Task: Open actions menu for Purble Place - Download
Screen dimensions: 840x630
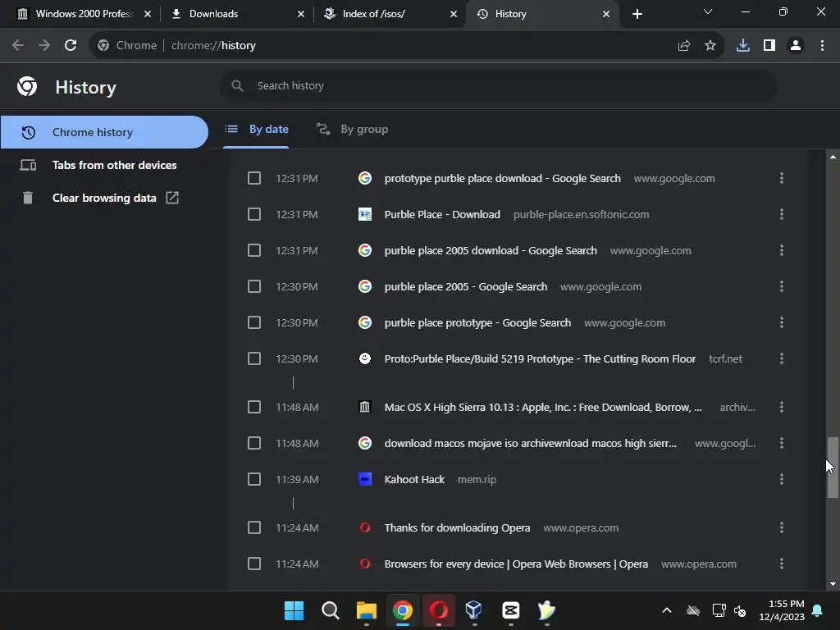Action: pyautogui.click(x=782, y=214)
